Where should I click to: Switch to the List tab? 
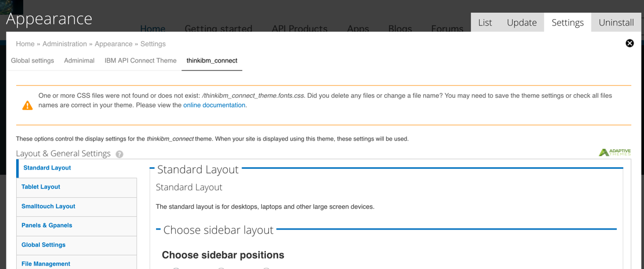(485, 23)
